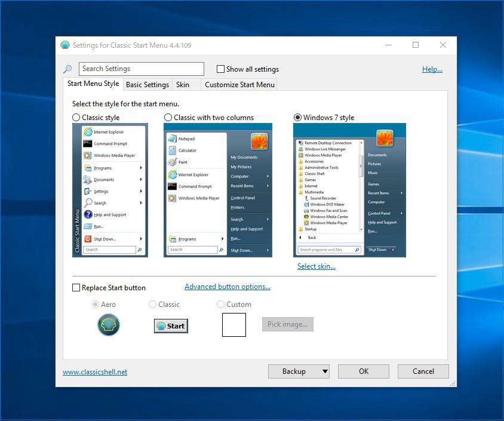This screenshot has height=421, width=504.
Task: Click the search magnifier icon beside Search Settings
Action: (67, 69)
